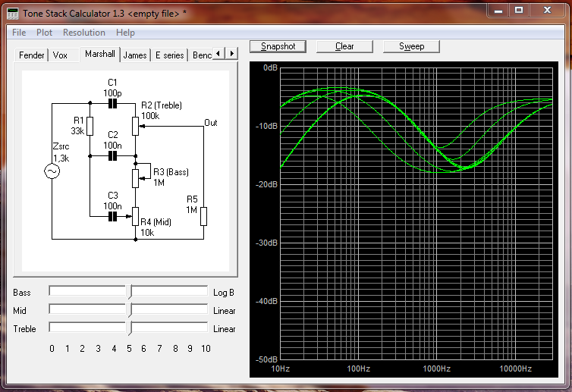Switch to the Fender tab
Image resolution: width=572 pixels, height=392 pixels.
pos(32,55)
